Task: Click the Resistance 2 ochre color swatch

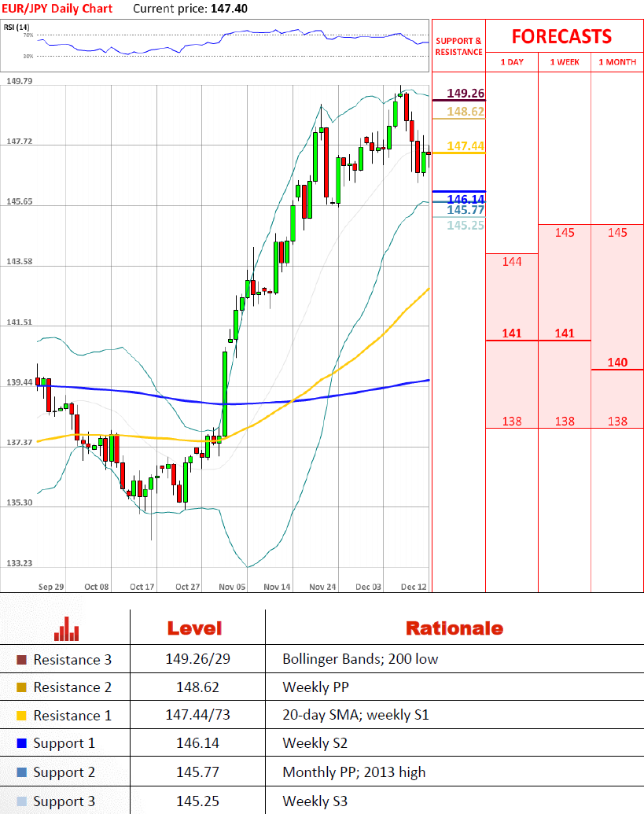Action: (21, 687)
